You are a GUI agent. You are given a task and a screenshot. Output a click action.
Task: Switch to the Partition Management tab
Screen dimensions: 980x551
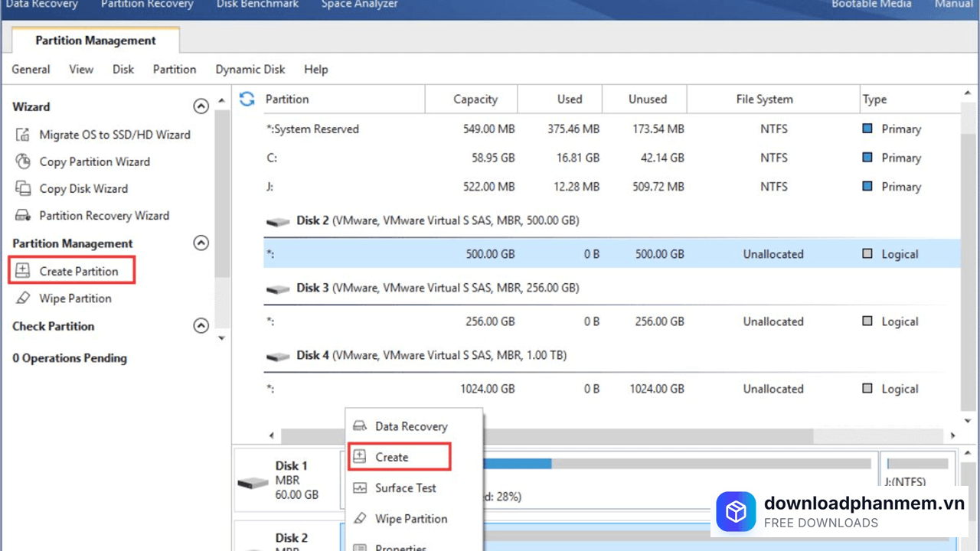[x=96, y=41]
